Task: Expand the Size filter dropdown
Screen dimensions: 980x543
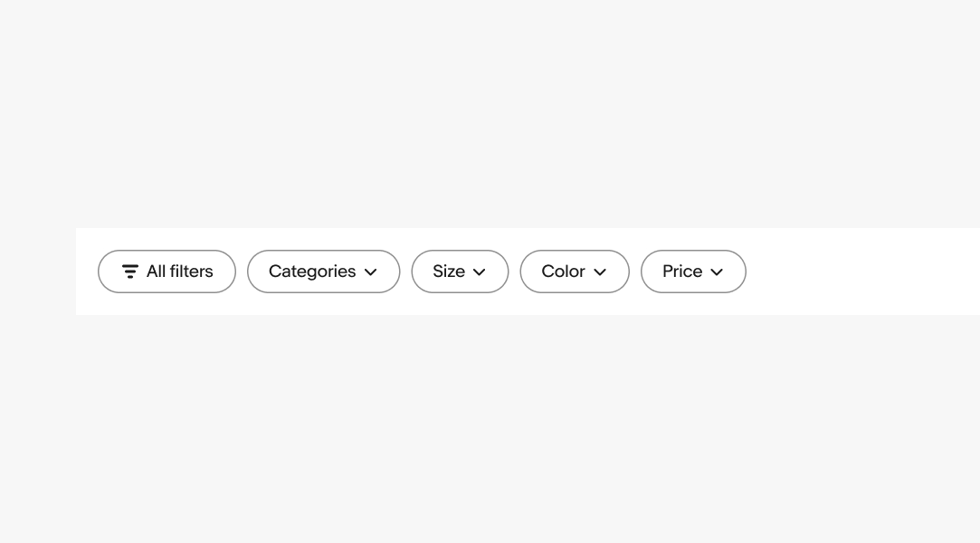Action: [460, 271]
